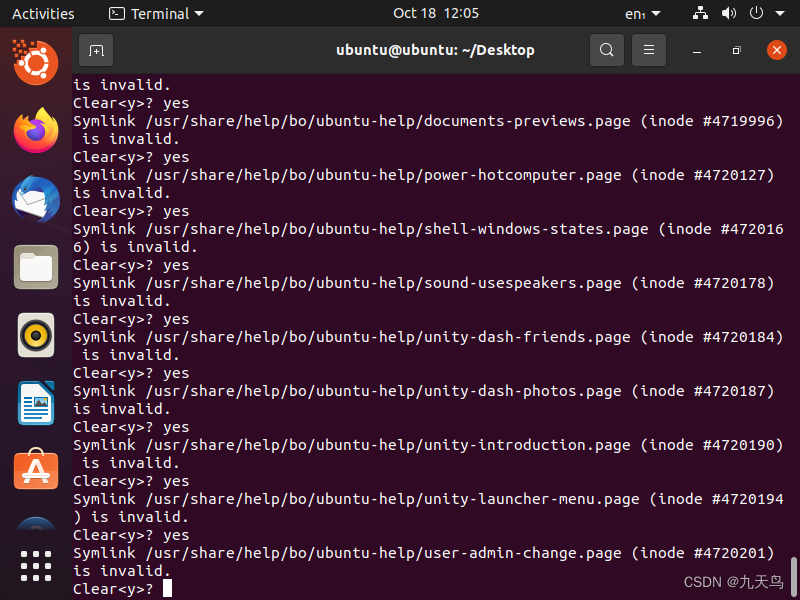Click the sound-usespeakers.page symlink line
800x600 pixels.
[423, 284]
